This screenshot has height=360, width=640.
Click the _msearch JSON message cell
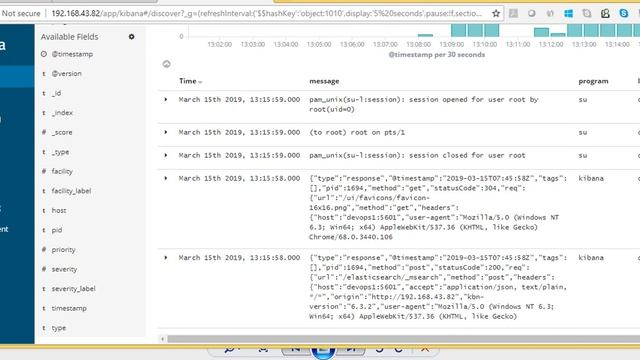438,287
